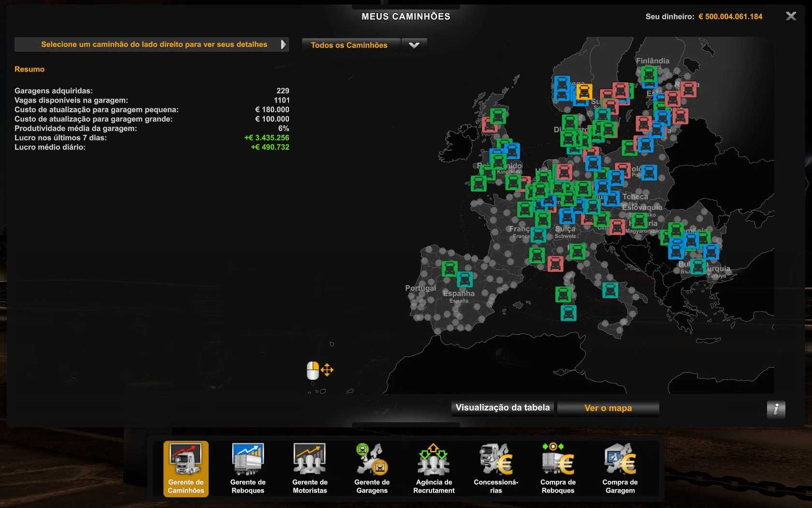Viewport: 812px width, 508px height.
Task: Open Concessionárias truck dealer icon
Action: coord(496,468)
